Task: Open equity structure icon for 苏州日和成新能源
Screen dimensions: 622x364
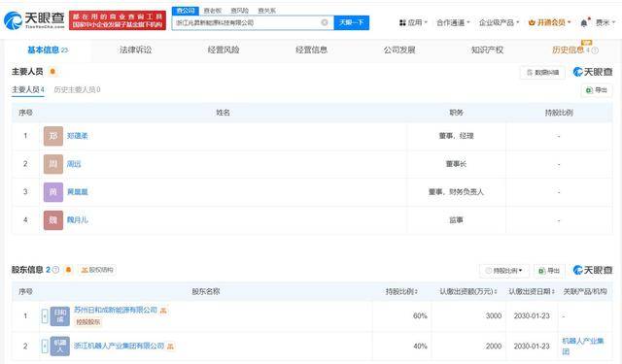Action: [x=163, y=311]
